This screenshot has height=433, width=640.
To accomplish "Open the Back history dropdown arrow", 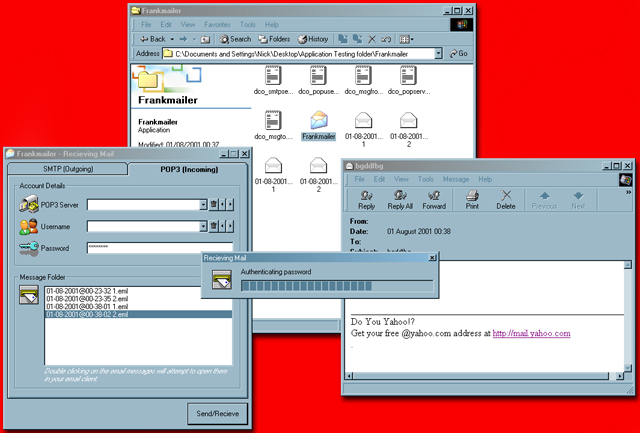I will (x=172, y=39).
